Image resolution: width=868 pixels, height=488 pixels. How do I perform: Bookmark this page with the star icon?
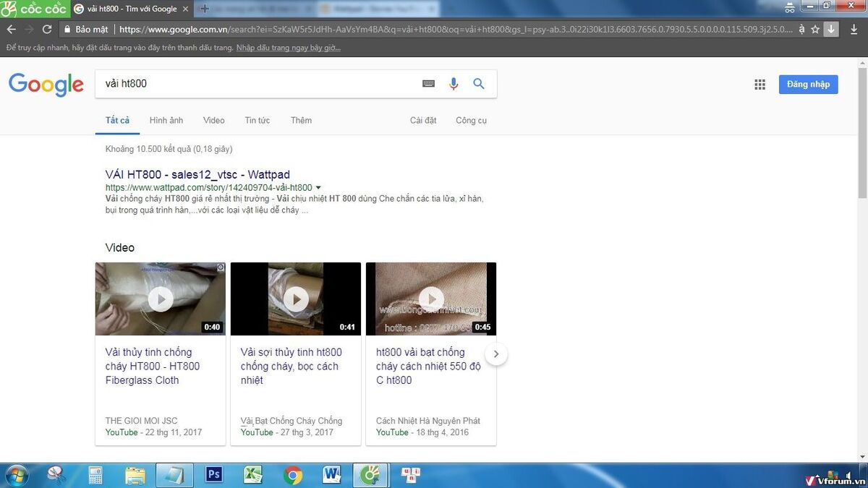click(x=815, y=30)
